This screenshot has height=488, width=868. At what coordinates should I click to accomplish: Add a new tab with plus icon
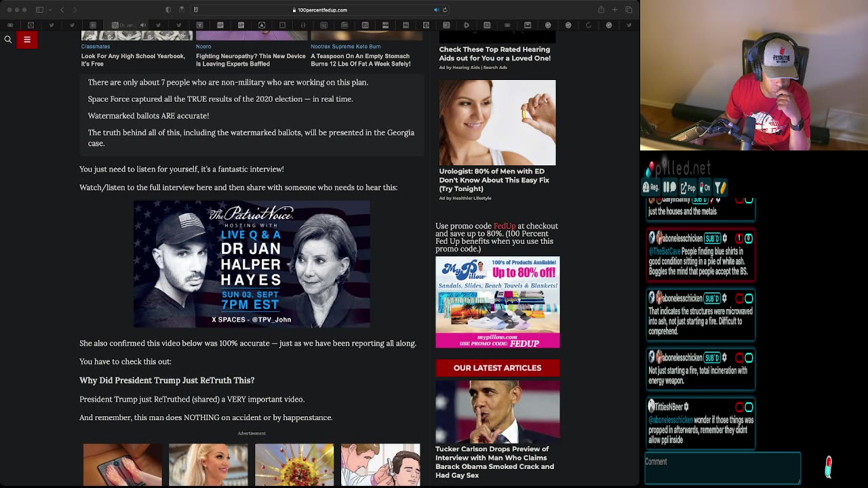pos(615,9)
